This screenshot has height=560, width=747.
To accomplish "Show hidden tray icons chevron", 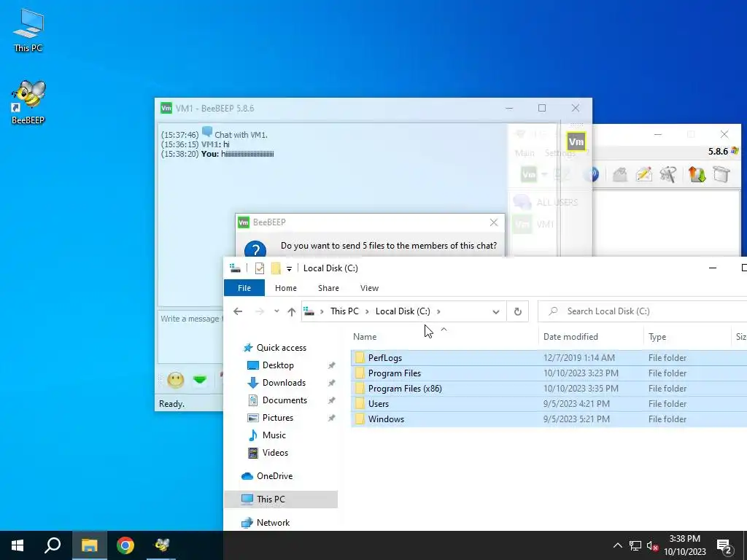I will [x=617, y=545].
